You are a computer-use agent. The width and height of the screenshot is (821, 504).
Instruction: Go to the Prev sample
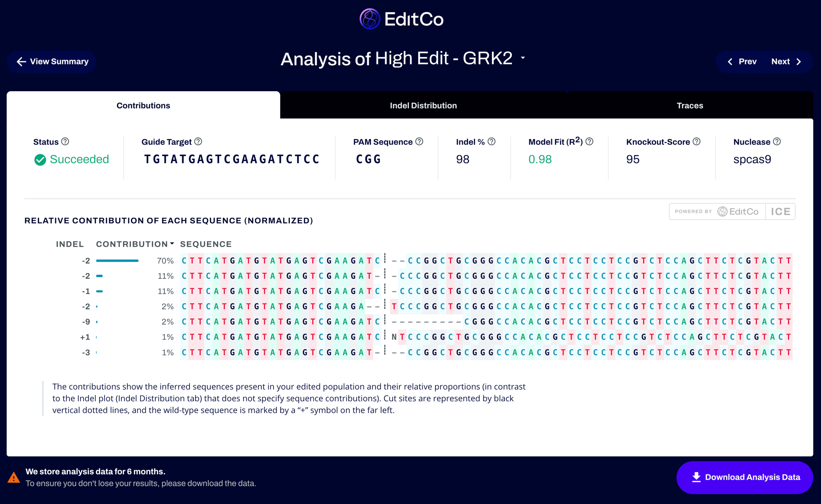(x=742, y=62)
